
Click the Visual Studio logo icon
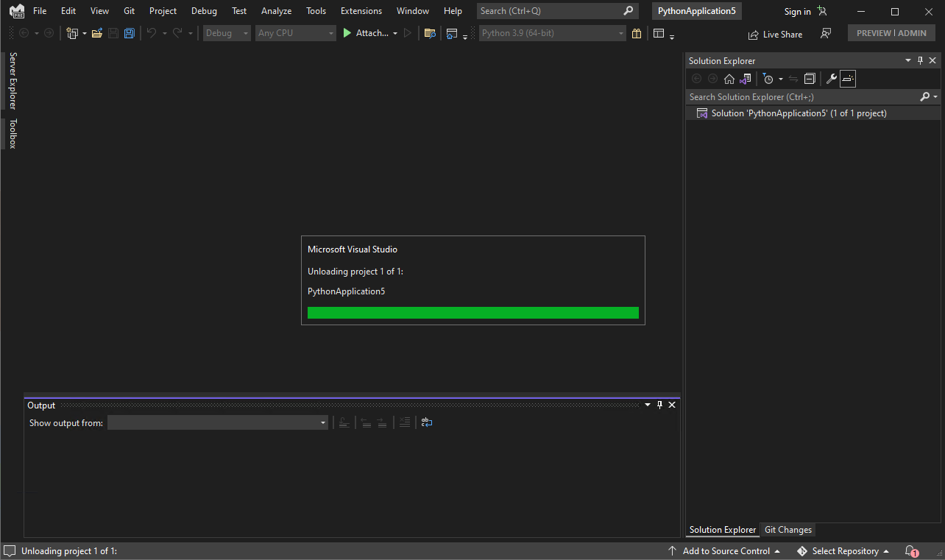17,12
